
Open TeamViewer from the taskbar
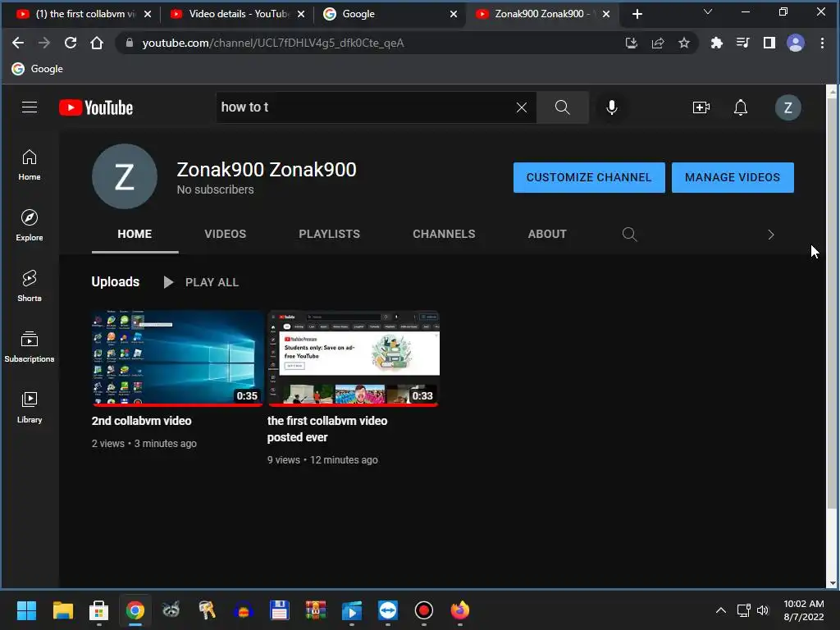(x=388, y=610)
